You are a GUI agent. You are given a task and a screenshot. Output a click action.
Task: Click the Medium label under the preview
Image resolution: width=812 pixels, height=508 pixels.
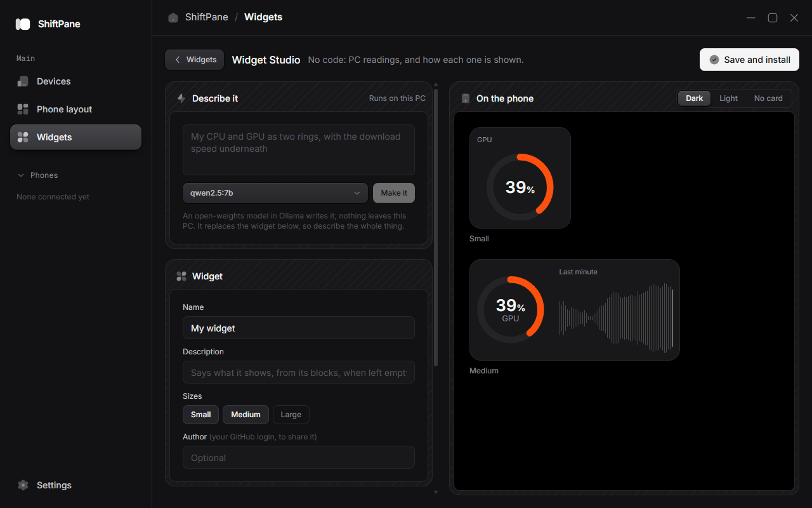click(x=484, y=371)
